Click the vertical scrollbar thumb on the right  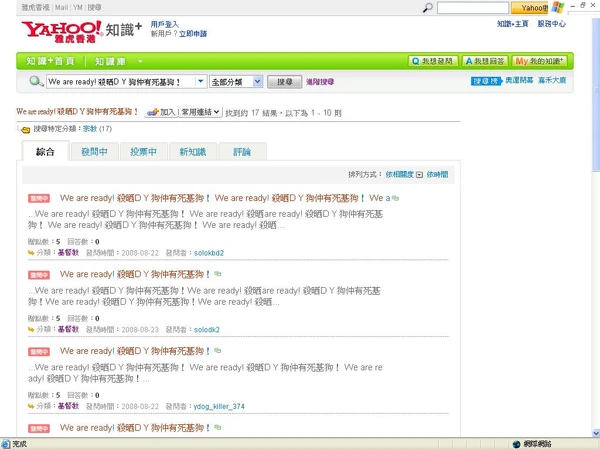[596, 95]
